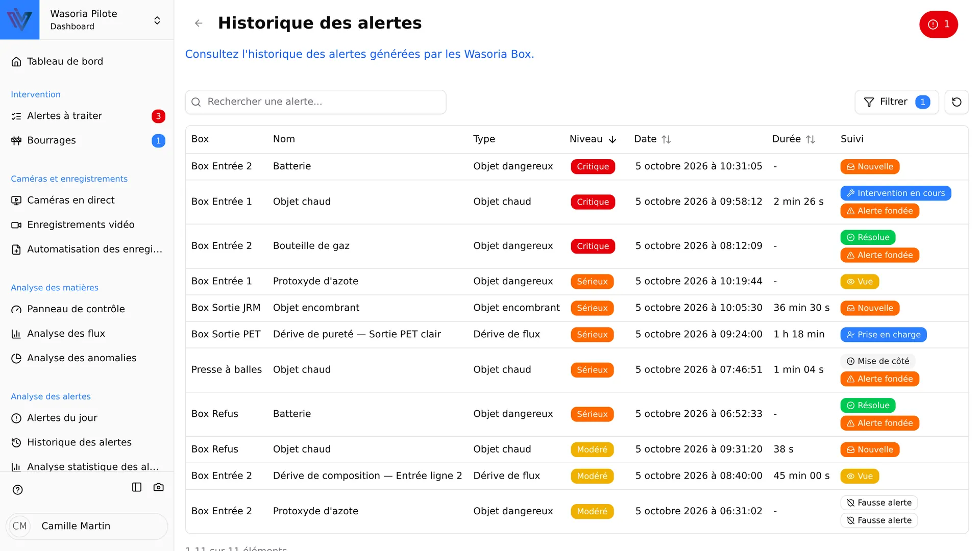Click Intervention en cours status badge
Image resolution: width=980 pixels, height=551 pixels.
click(x=896, y=193)
